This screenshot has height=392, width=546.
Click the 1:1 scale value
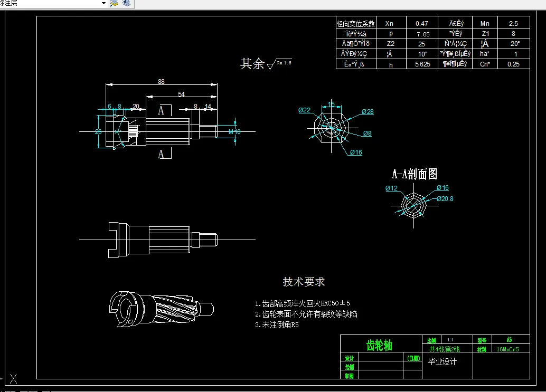tap(450, 340)
